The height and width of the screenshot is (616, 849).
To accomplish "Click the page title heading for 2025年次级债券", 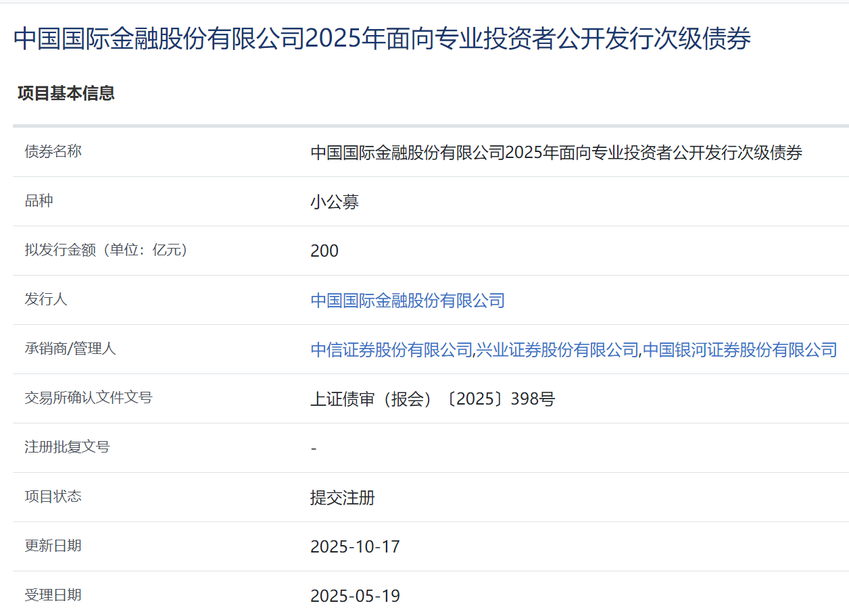I will click(x=382, y=39).
